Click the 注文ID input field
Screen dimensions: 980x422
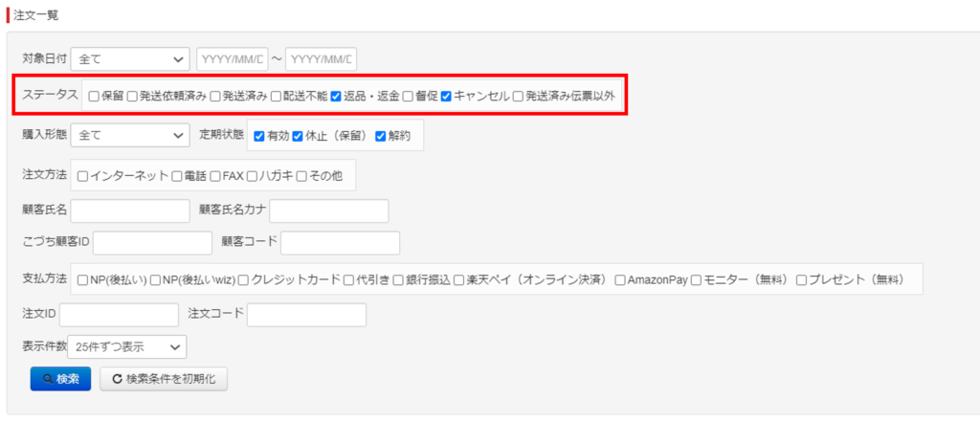click(119, 315)
